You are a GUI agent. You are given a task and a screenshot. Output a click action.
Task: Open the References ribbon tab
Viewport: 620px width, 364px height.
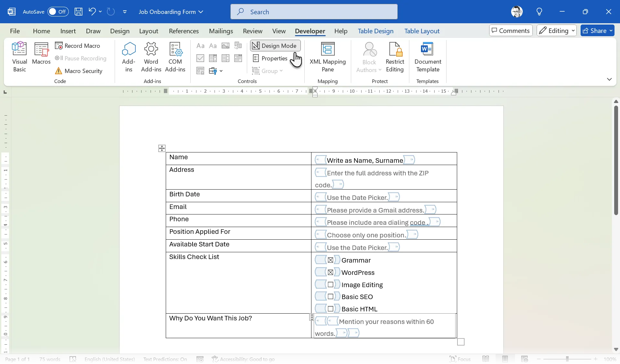(x=183, y=31)
